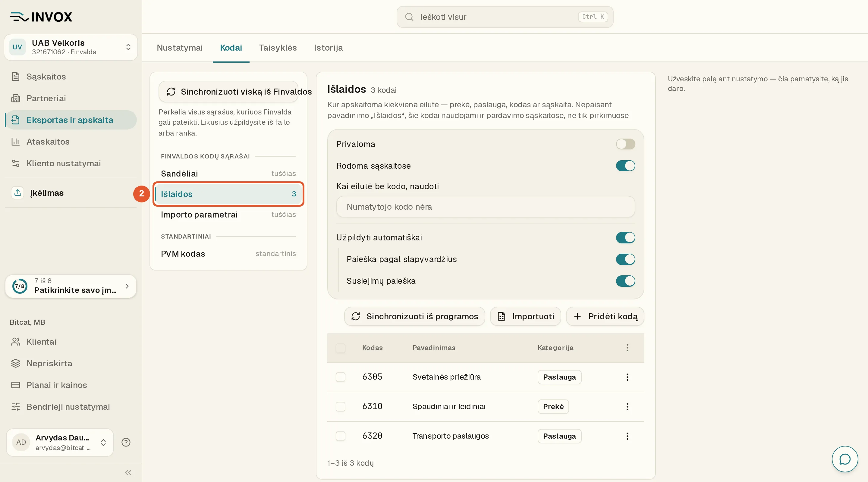Viewport: 868px width, 482px height.
Task: Open Įkėlimas upload page
Action: click(x=71, y=193)
